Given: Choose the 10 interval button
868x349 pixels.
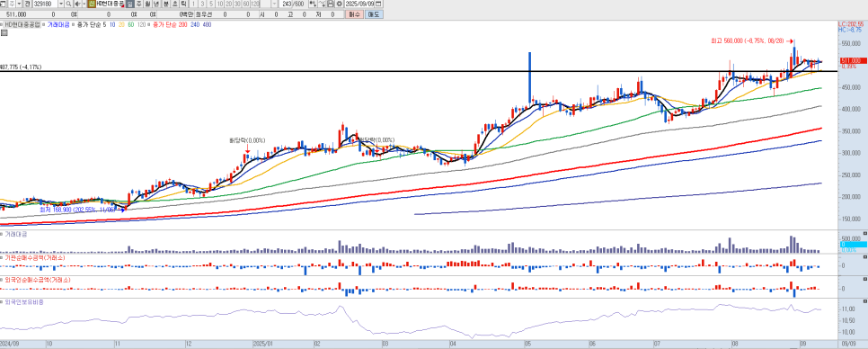Looking at the screenshot, I should coord(220,4).
